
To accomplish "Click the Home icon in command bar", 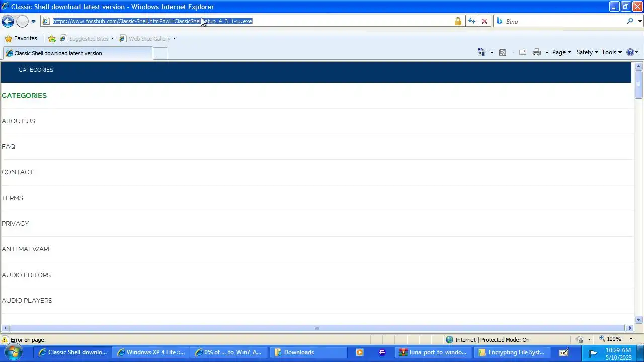I will pyautogui.click(x=481, y=52).
